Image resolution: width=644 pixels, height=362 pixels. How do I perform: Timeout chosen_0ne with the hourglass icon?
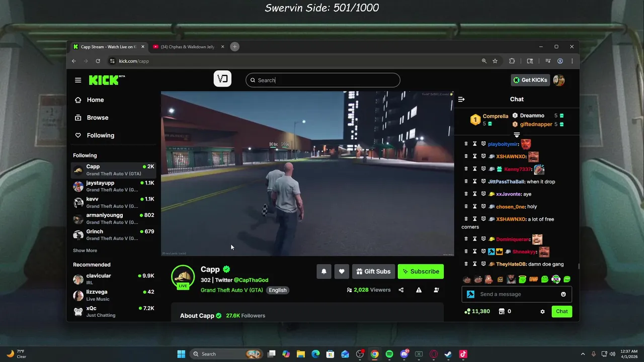click(474, 206)
